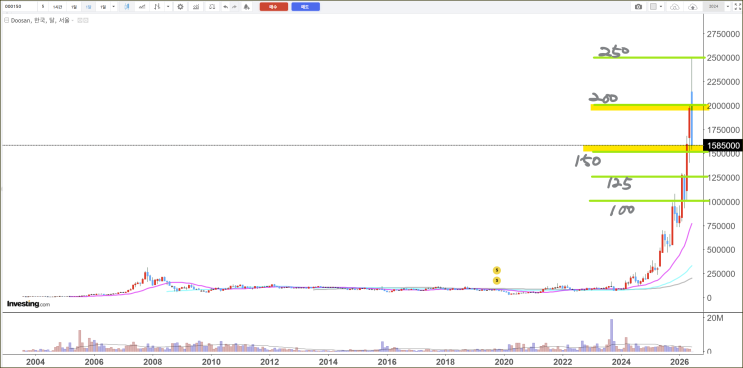Toggle fullscreen mode icon
The image size is (743, 368).
click(738, 7)
